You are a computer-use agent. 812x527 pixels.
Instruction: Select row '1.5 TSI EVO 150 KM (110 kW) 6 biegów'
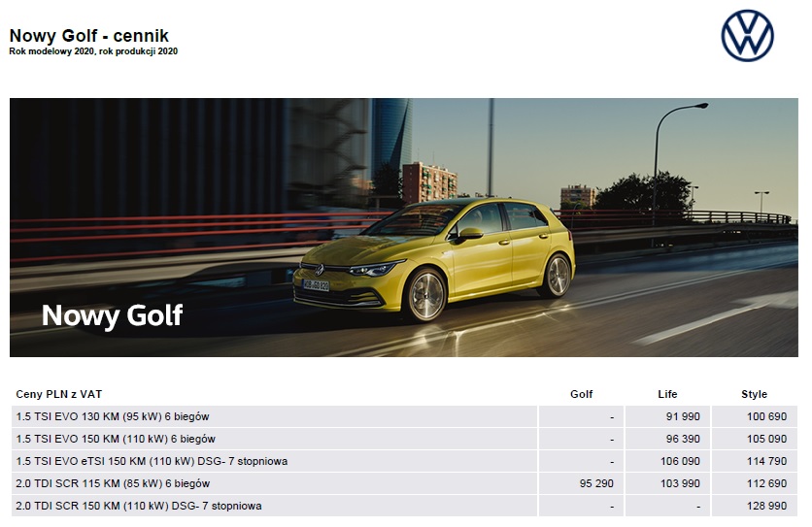[404, 439]
